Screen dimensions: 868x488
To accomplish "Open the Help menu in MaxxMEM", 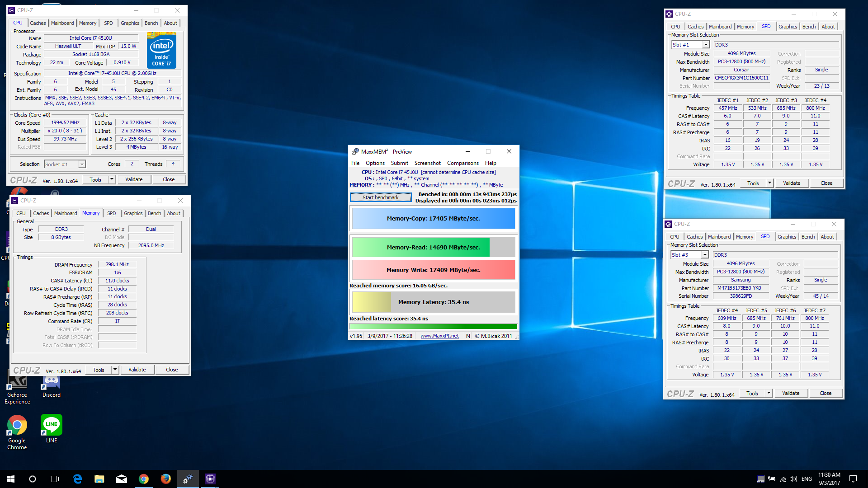I will coord(491,163).
